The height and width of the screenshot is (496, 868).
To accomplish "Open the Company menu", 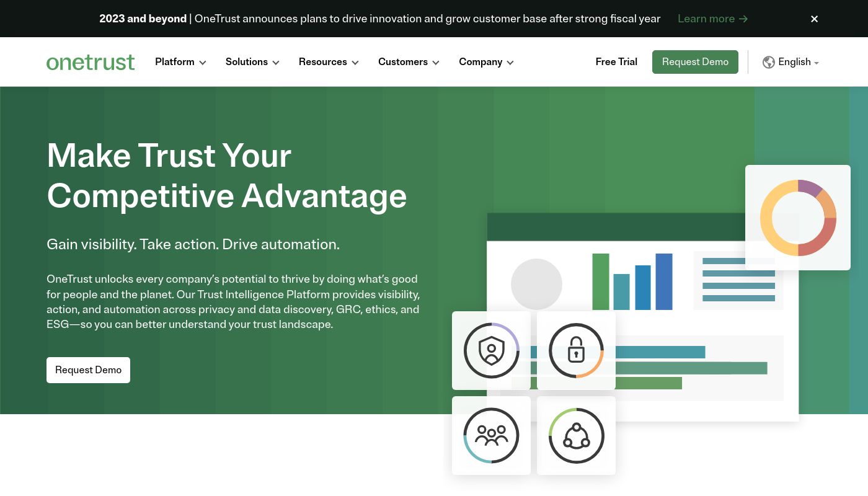I will [x=486, y=62].
